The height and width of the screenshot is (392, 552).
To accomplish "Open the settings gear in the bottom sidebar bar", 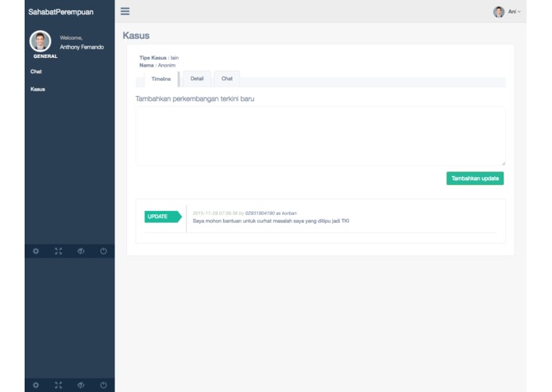I will [36, 385].
